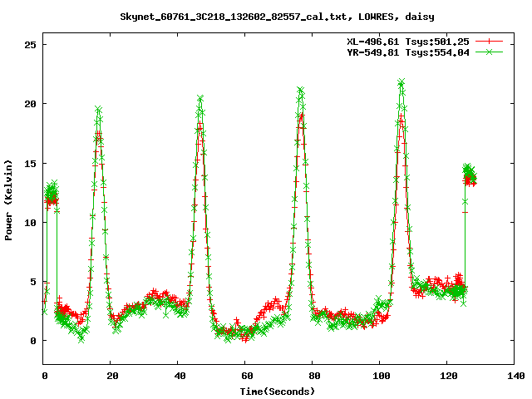Click the y-axis tick label 25

[31, 45]
